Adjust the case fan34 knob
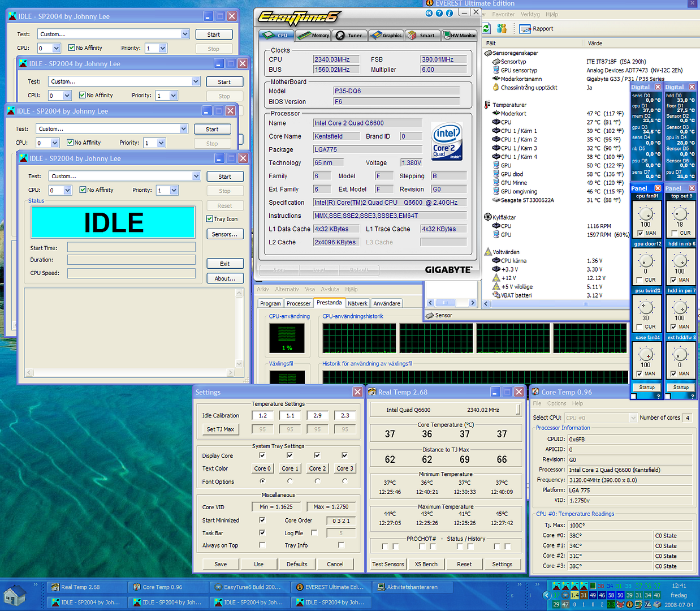 point(646,354)
